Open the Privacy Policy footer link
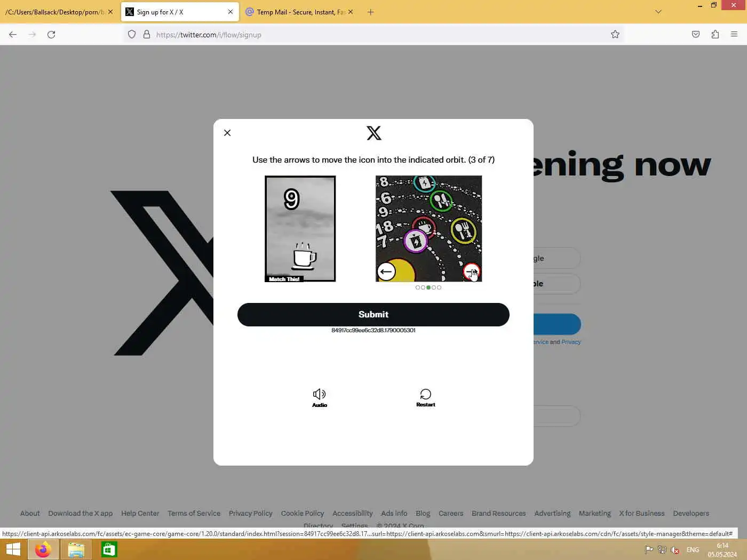 [x=251, y=514]
